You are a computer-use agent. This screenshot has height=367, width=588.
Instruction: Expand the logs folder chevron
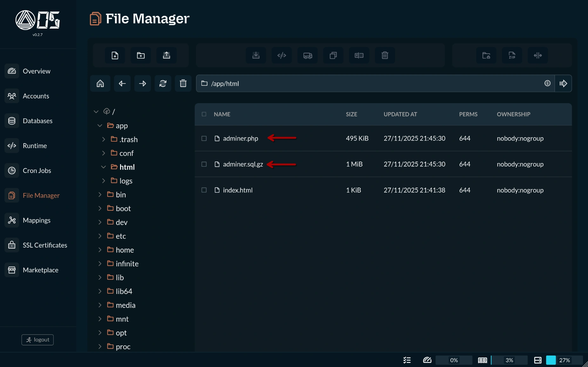pos(103,181)
